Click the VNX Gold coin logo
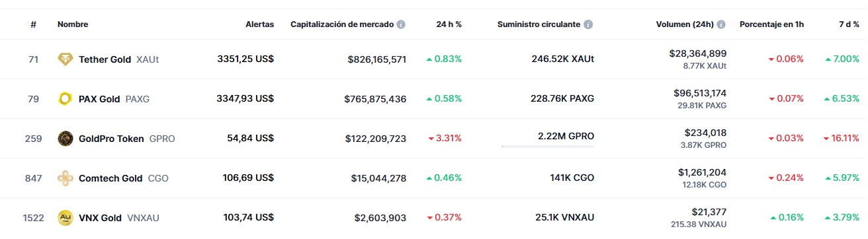This screenshot has width=868, height=239. point(65,218)
